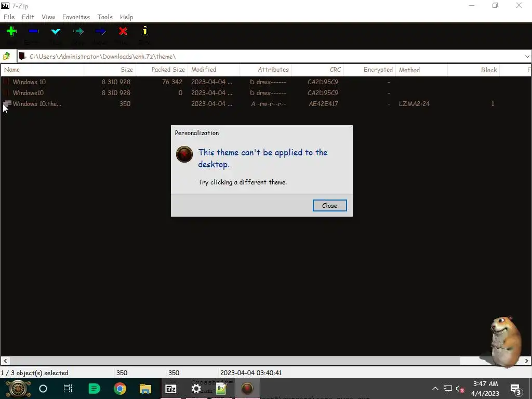Select "Windows 10.the..." file name
Viewport: 532px width, 399px height.
point(37,103)
